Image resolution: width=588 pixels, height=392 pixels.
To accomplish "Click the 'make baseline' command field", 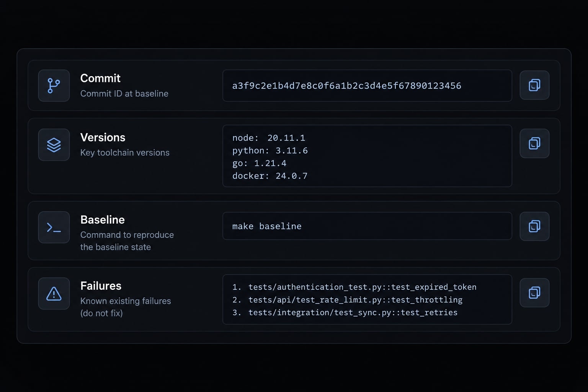I will pyautogui.click(x=367, y=226).
